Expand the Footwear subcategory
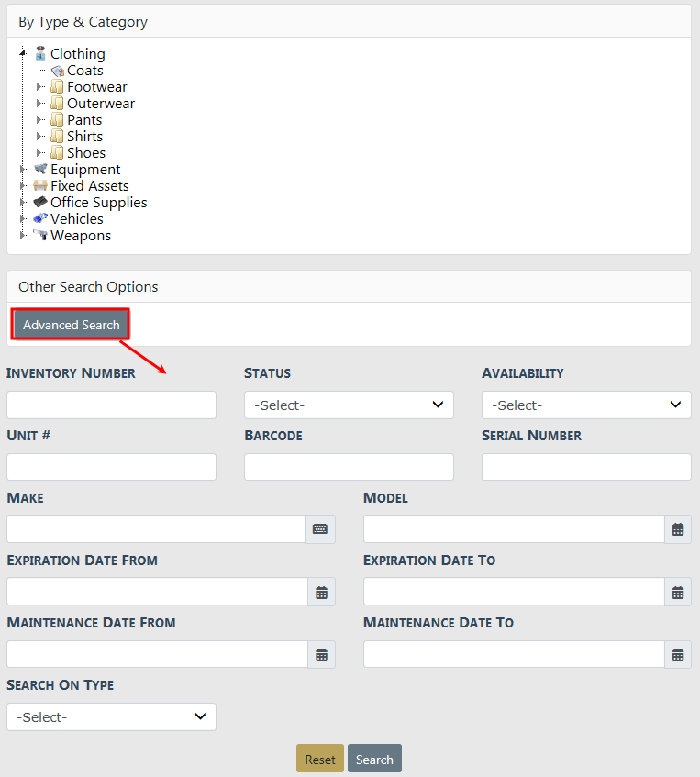This screenshot has height=777, width=700. (39, 87)
